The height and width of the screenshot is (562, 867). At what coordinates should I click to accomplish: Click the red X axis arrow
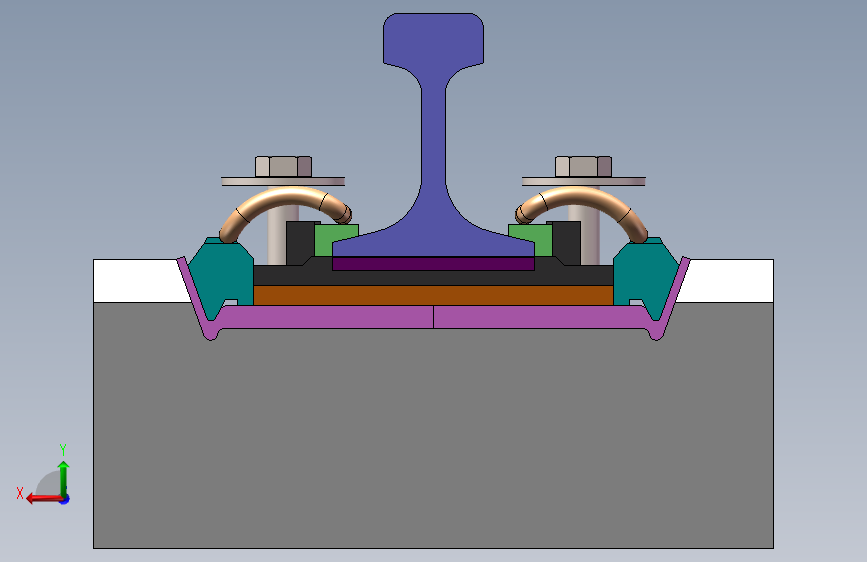click(44, 498)
